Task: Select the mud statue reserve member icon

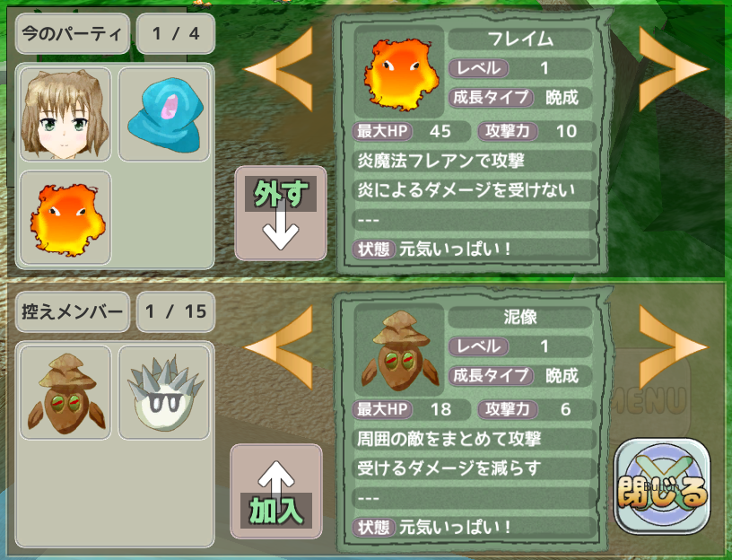Action: (x=65, y=392)
